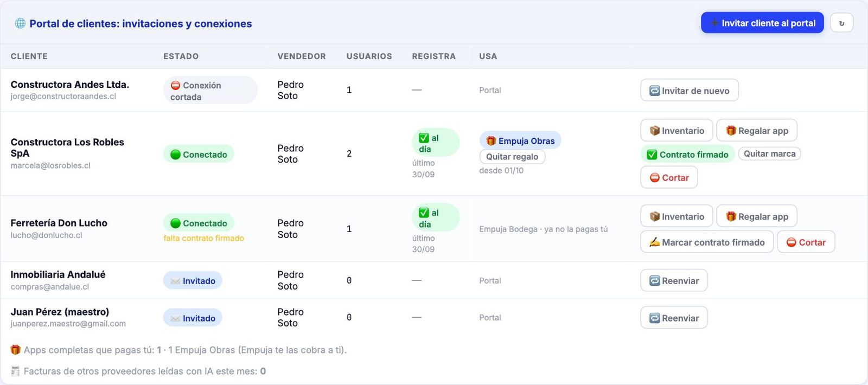Click the Contrato firmado green badge
868x385 pixels.
(x=688, y=154)
